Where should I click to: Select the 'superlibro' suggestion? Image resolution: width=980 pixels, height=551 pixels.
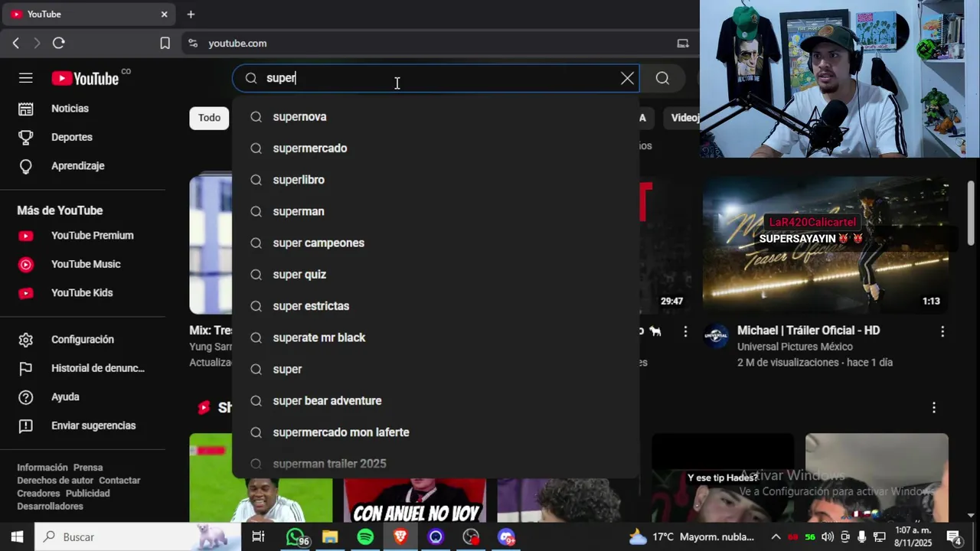pyautogui.click(x=436, y=180)
